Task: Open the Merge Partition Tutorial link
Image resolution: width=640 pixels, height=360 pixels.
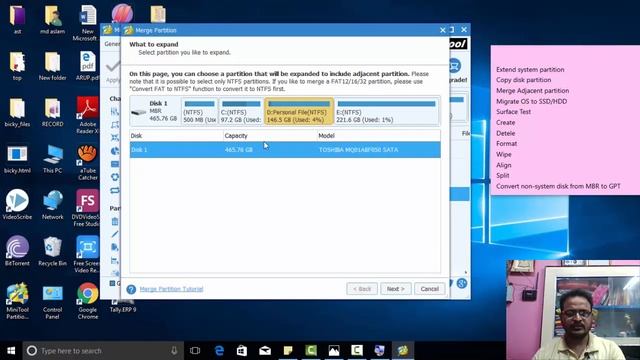Action: click(171, 289)
